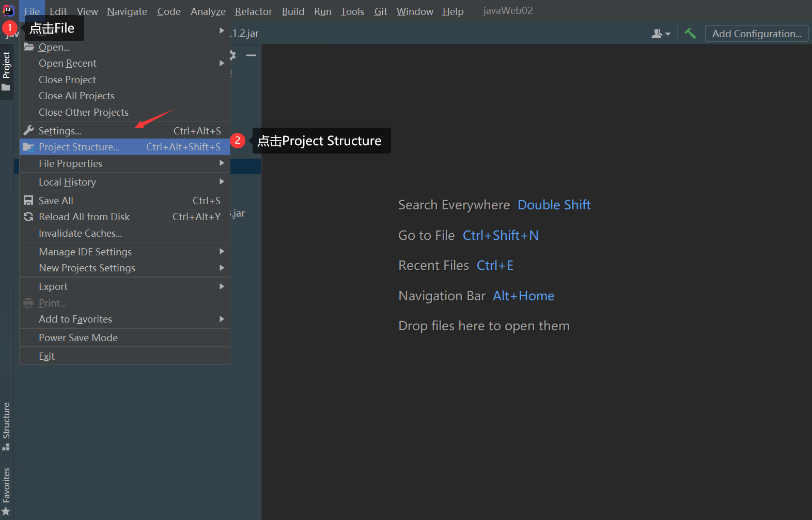Click the Reload from Disk refresh icon

[29, 217]
